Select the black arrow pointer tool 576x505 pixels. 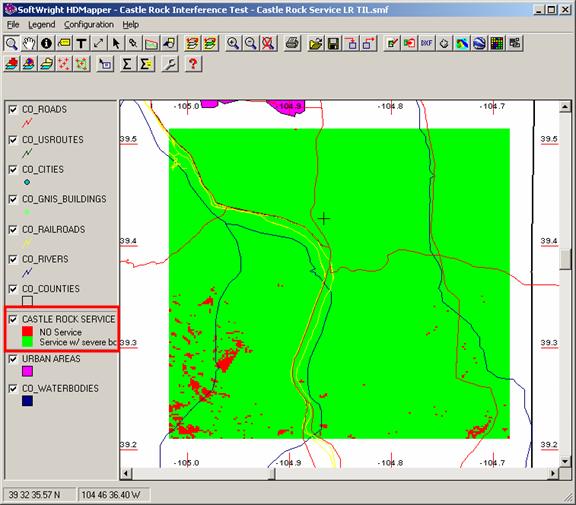(116, 43)
